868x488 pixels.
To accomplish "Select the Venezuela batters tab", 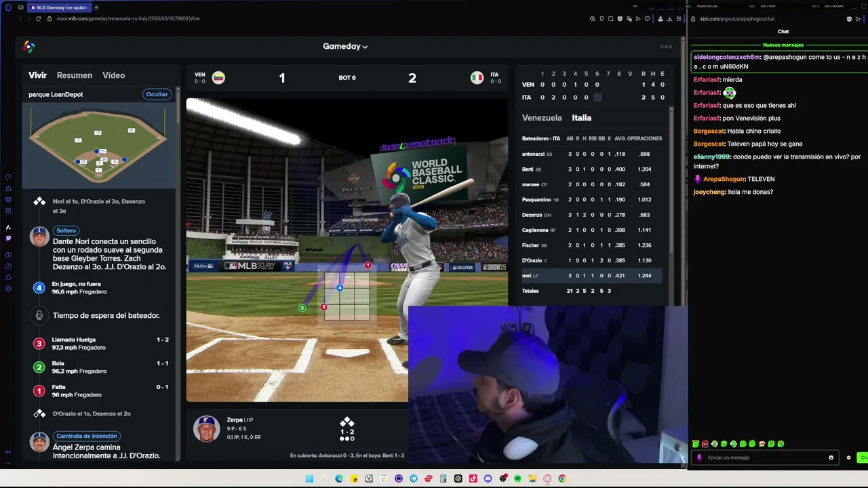I will pos(542,118).
